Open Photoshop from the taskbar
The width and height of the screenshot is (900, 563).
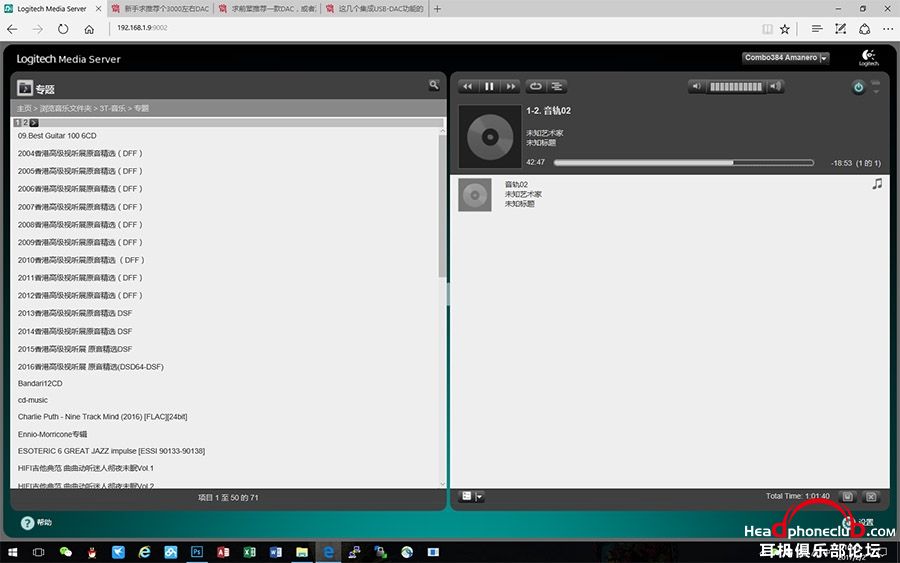(197, 552)
